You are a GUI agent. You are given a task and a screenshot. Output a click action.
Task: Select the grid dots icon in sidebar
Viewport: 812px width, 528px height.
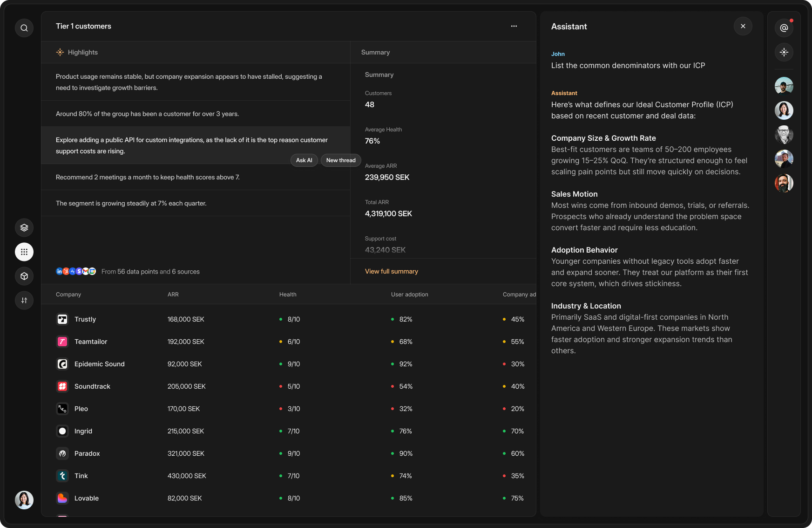tap(24, 252)
